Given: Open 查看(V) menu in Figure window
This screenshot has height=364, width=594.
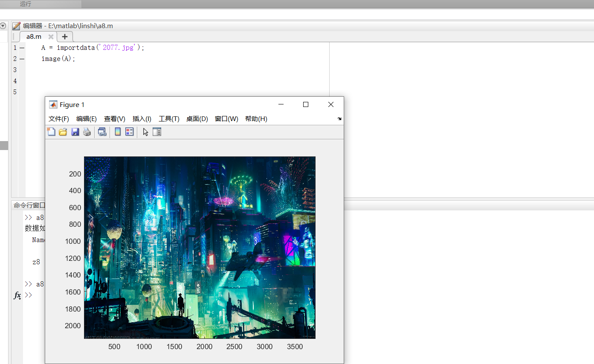Looking at the screenshot, I should [x=115, y=119].
